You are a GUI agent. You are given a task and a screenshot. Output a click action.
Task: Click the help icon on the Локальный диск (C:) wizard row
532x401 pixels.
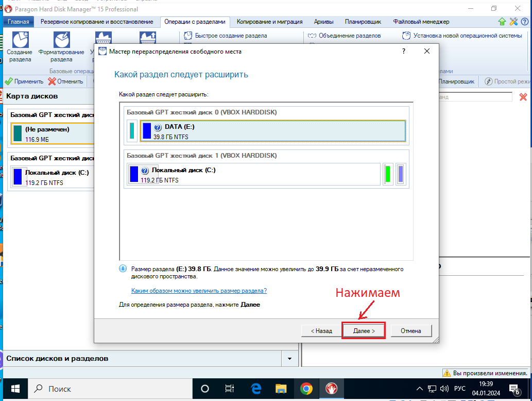pos(145,171)
